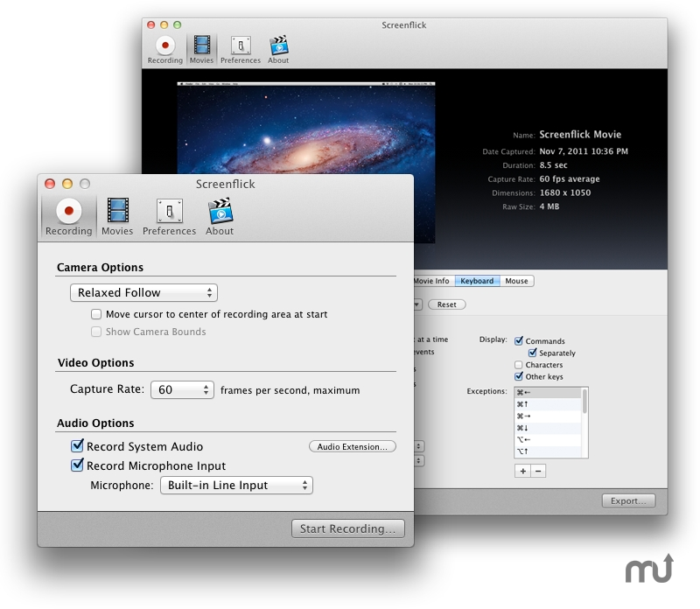Switch to Movie Info tab in back window
Image resolution: width=700 pixels, height=609 pixels.
[431, 281]
